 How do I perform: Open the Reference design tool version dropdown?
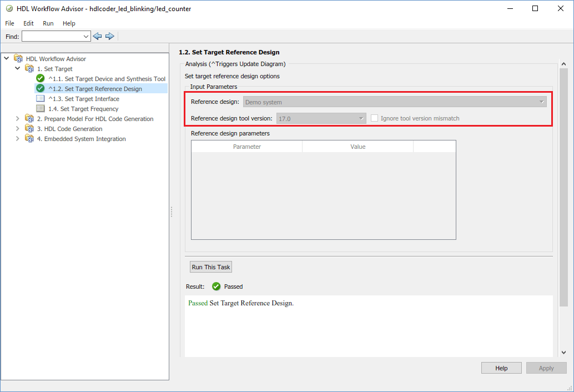321,118
